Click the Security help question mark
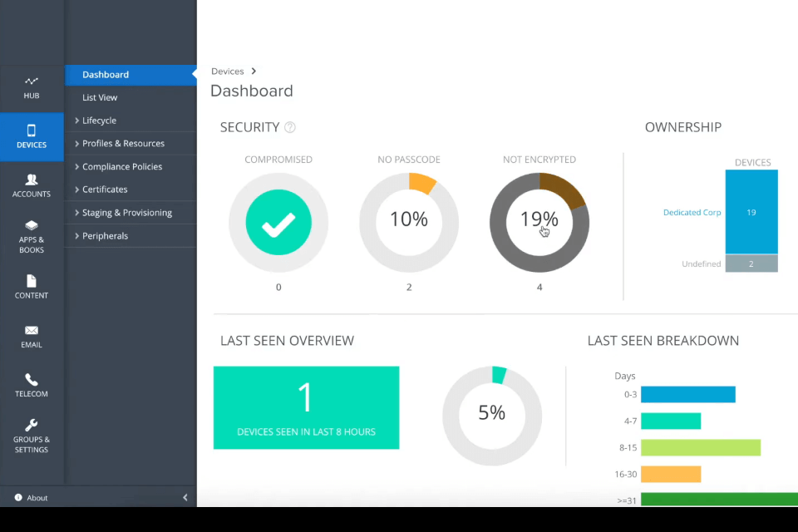The width and height of the screenshot is (798, 532). (x=291, y=126)
